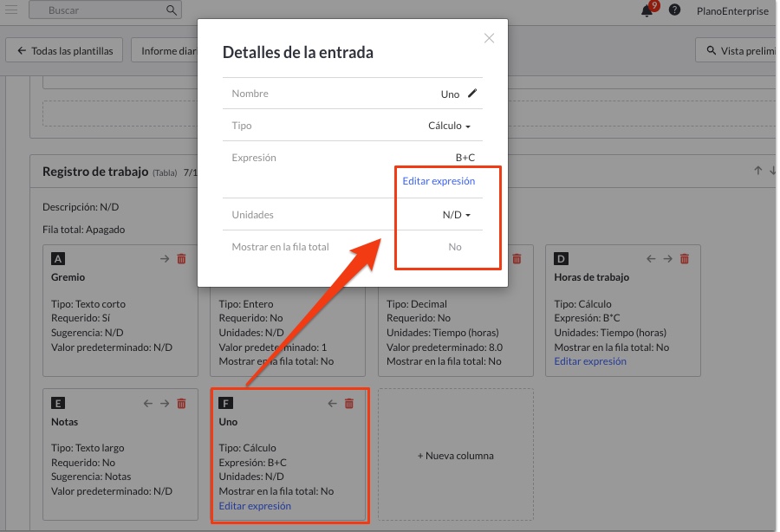Click the search magnifier icon
Viewport: 780px width, 532px height.
click(171, 10)
